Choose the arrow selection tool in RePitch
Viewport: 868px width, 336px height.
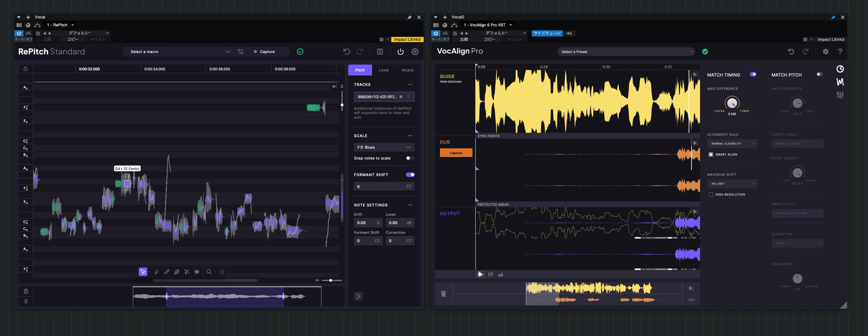(x=143, y=272)
